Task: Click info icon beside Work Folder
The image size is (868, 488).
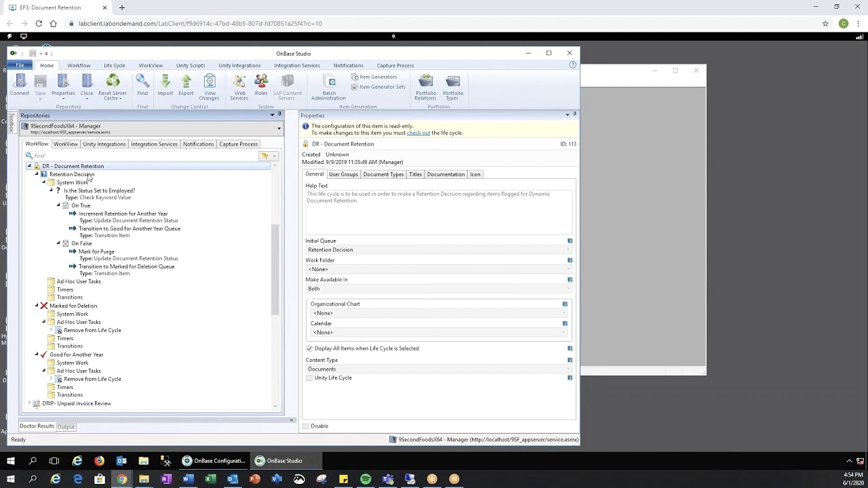Action: 570,260
